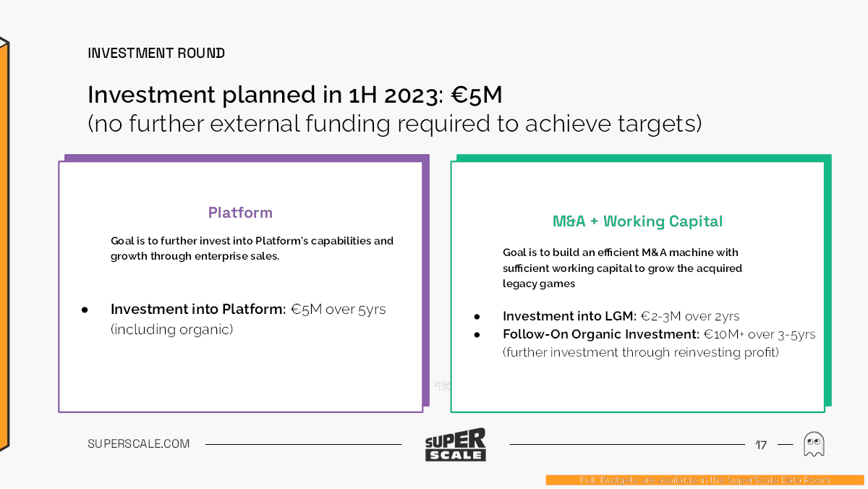Viewport: 868px width, 489px height.
Task: Click the orange Data Room budgets banner
Action: coord(705,480)
